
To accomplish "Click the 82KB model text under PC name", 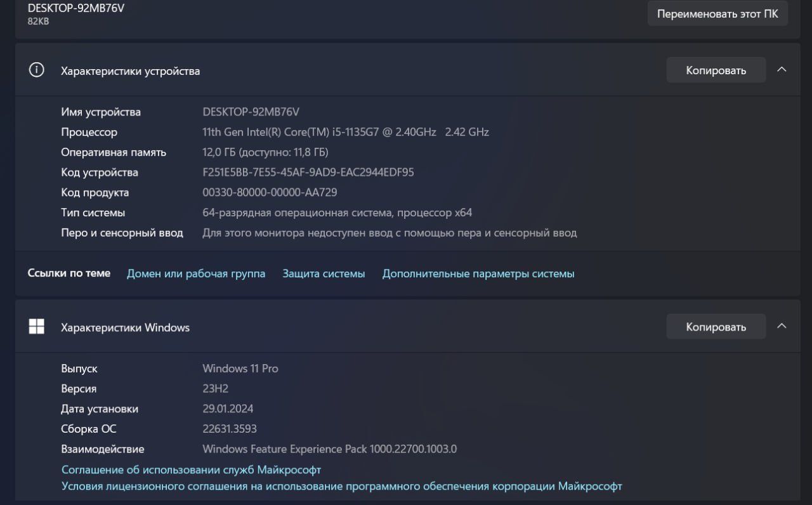I will click(x=38, y=21).
